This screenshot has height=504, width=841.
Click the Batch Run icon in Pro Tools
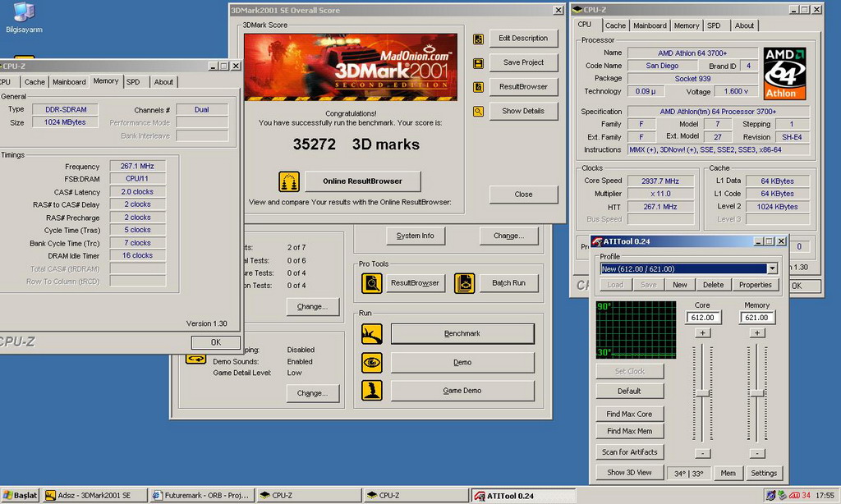[465, 282]
